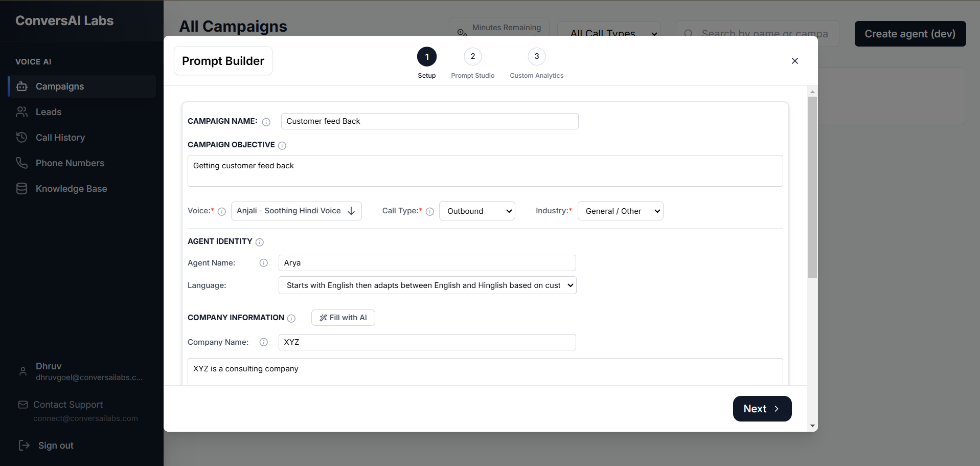The image size is (980, 466).
Task: Click the Voice info icon
Action: coord(222,211)
